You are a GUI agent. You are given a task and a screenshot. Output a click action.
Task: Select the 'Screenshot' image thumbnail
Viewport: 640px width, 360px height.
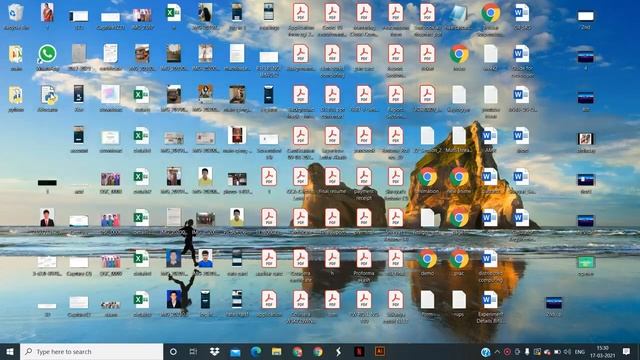[x=269, y=140]
